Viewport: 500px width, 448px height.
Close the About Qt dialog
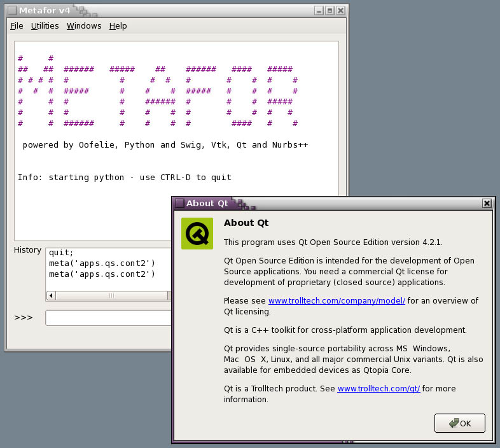click(x=487, y=203)
